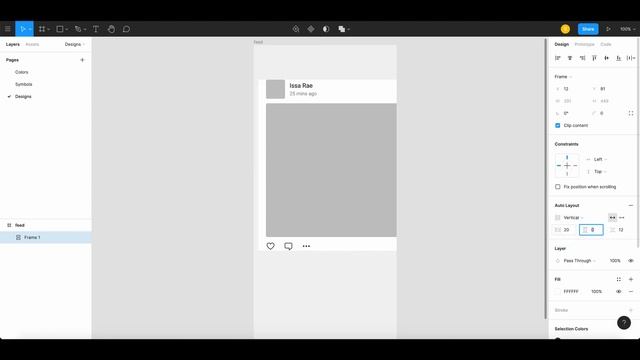Remove Auto Layout with minus button
The width and height of the screenshot is (640, 360).
pyautogui.click(x=631, y=205)
